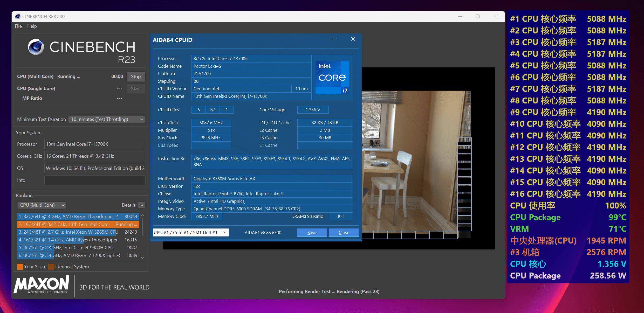
Task: Expand the ranking Details arrow
Action: pyautogui.click(x=142, y=205)
